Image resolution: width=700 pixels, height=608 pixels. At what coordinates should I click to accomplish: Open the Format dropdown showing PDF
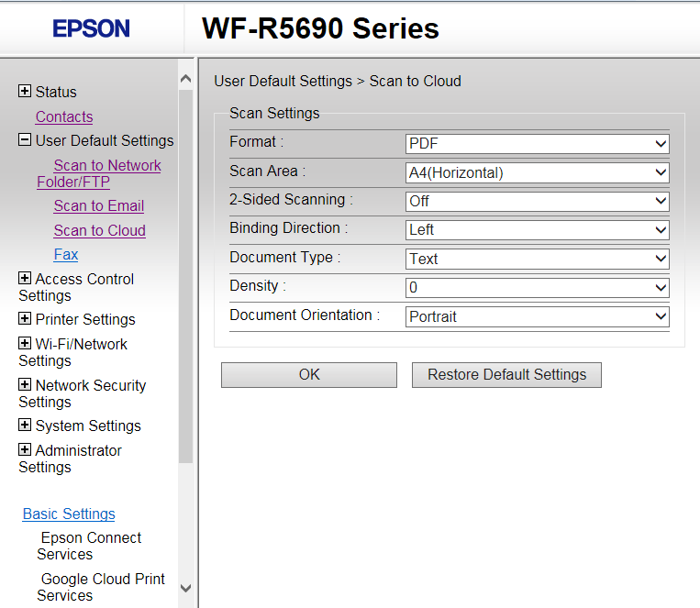click(537, 144)
